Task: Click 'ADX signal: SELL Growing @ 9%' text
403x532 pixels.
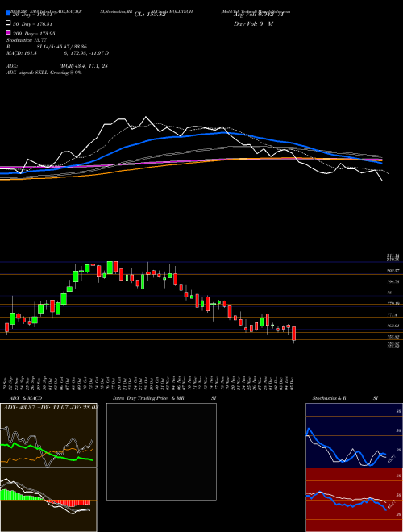Action: [44, 73]
